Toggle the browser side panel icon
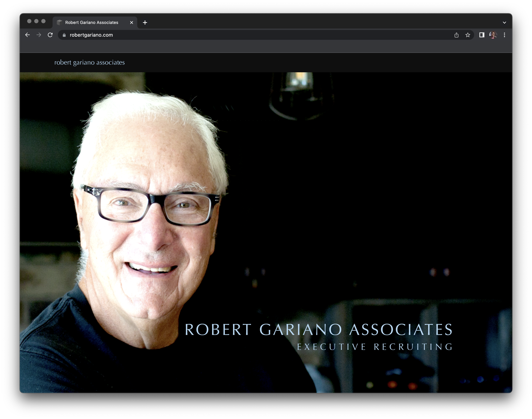This screenshot has width=532, height=419. [482, 35]
